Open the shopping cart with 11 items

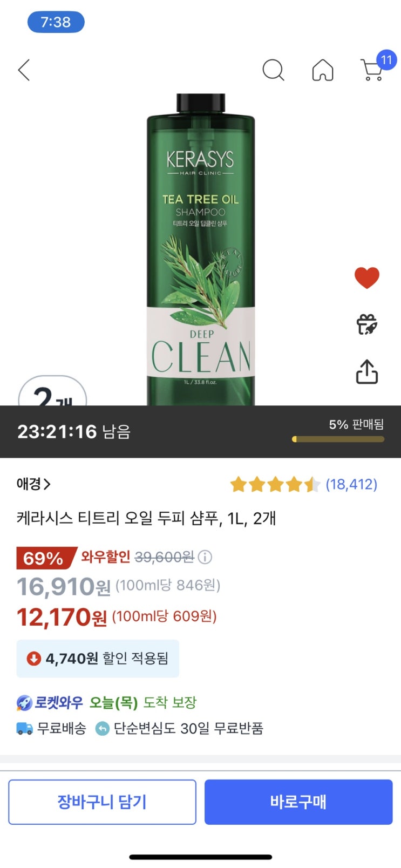point(372,70)
